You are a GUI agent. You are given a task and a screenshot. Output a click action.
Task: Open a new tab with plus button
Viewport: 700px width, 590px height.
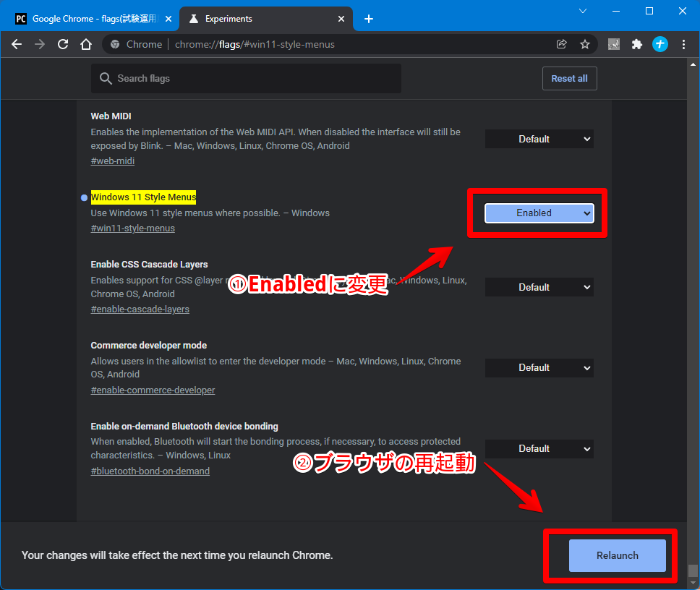(x=369, y=19)
